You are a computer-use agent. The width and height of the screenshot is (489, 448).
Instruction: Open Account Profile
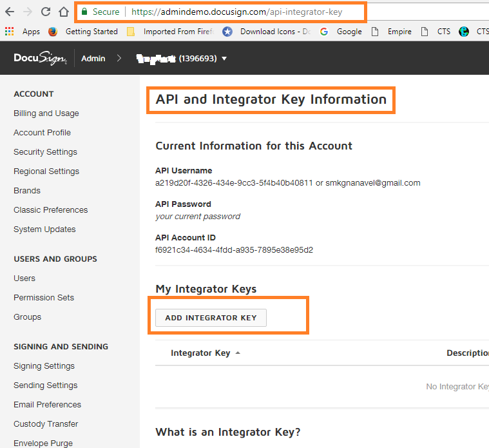(42, 133)
